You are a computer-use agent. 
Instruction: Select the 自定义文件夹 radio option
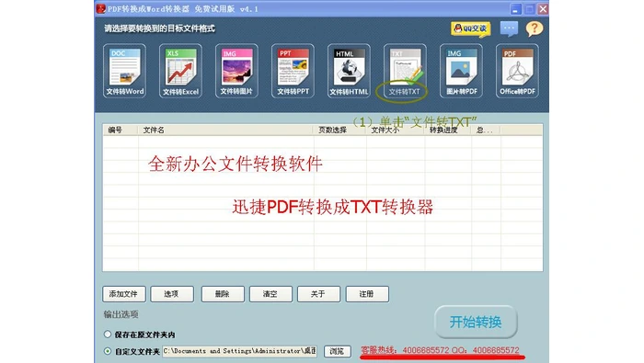(108, 351)
